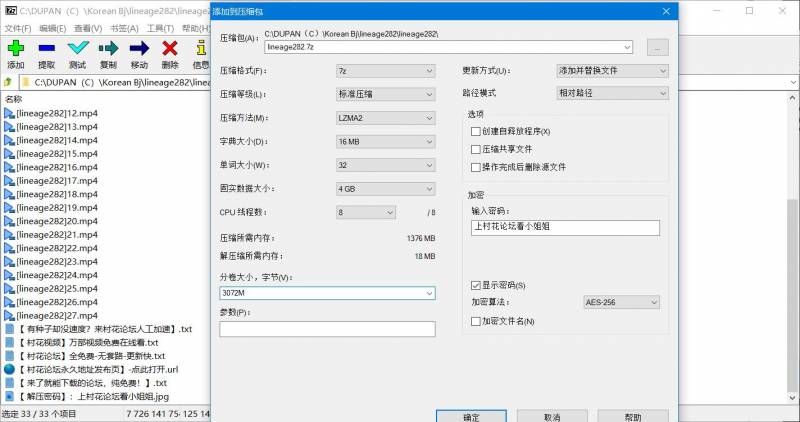The width and height of the screenshot is (800, 422).
Task: Click the Move (移动) arrow icon
Action: click(x=139, y=48)
